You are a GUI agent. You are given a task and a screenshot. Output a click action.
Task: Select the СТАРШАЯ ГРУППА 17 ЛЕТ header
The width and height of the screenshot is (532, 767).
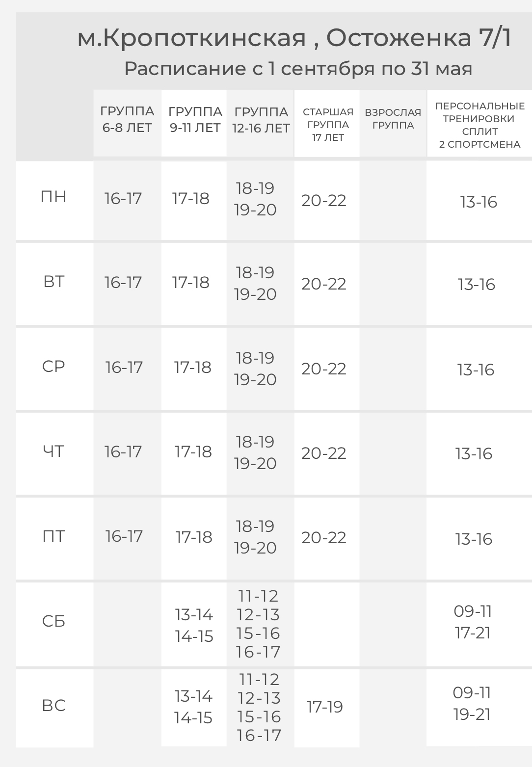click(x=328, y=125)
